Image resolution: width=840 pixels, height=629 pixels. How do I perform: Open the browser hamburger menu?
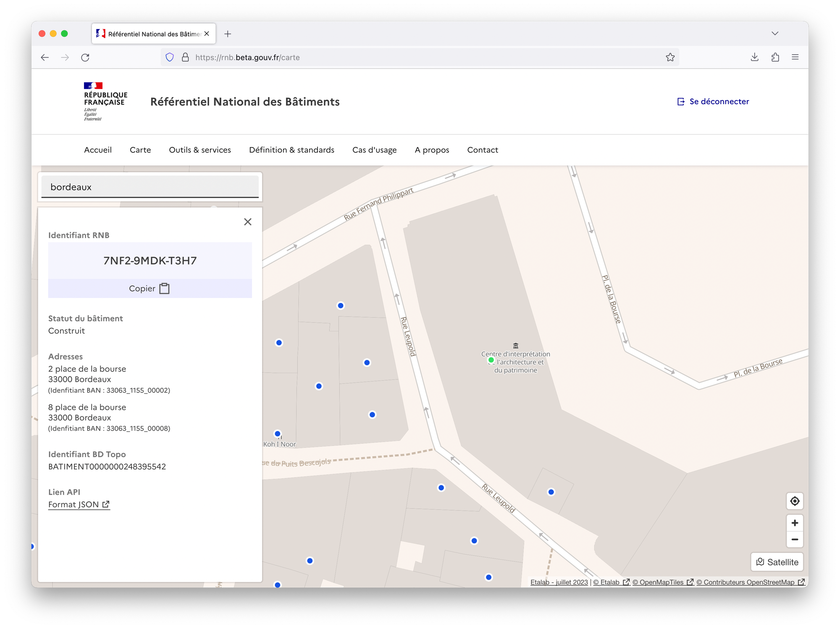(795, 58)
